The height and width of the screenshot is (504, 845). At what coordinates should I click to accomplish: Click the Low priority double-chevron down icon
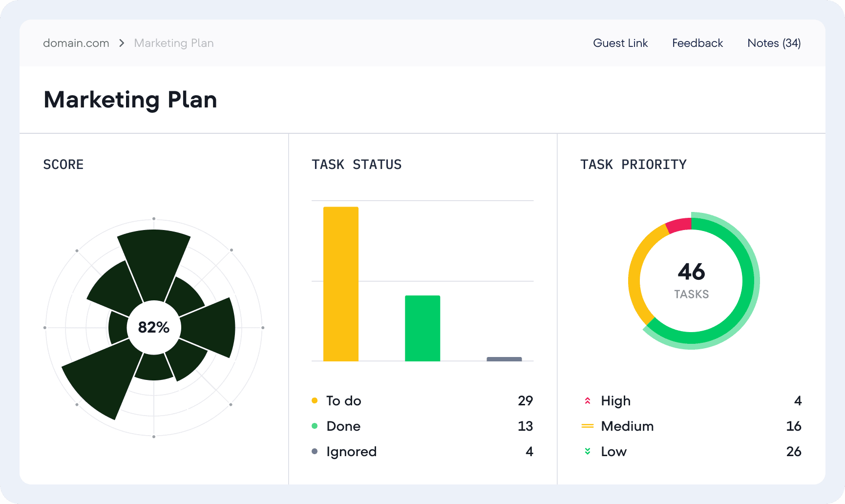pyautogui.click(x=588, y=452)
